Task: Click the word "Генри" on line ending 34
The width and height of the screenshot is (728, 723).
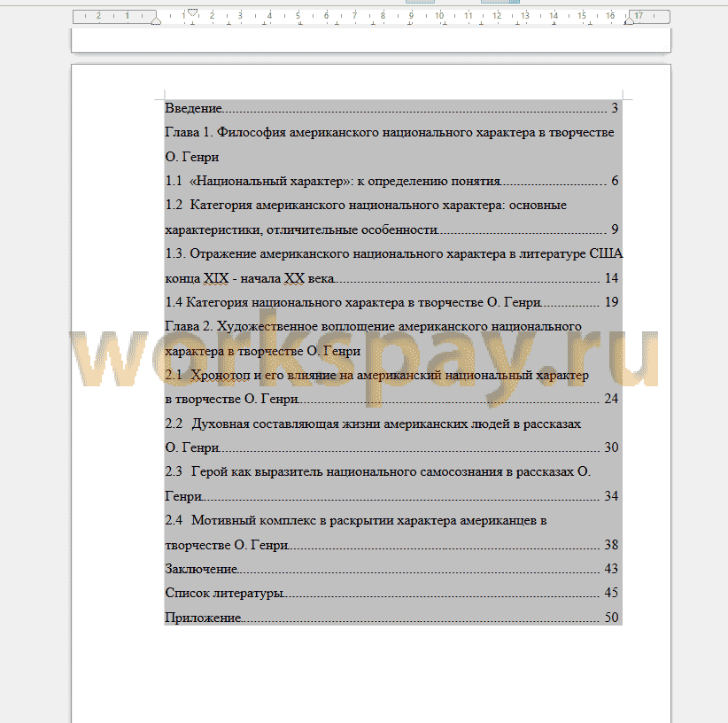Action: 183,496
